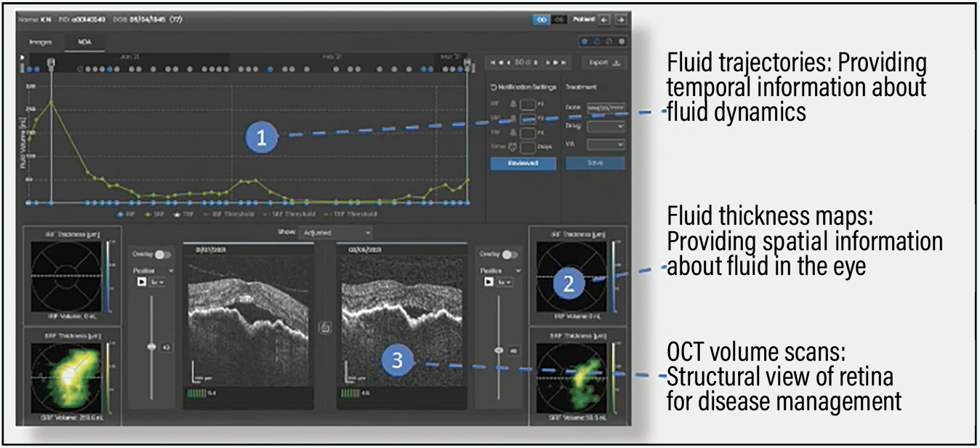
Task: Open the Drug dropdown in Treatment
Action: pyautogui.click(x=606, y=126)
